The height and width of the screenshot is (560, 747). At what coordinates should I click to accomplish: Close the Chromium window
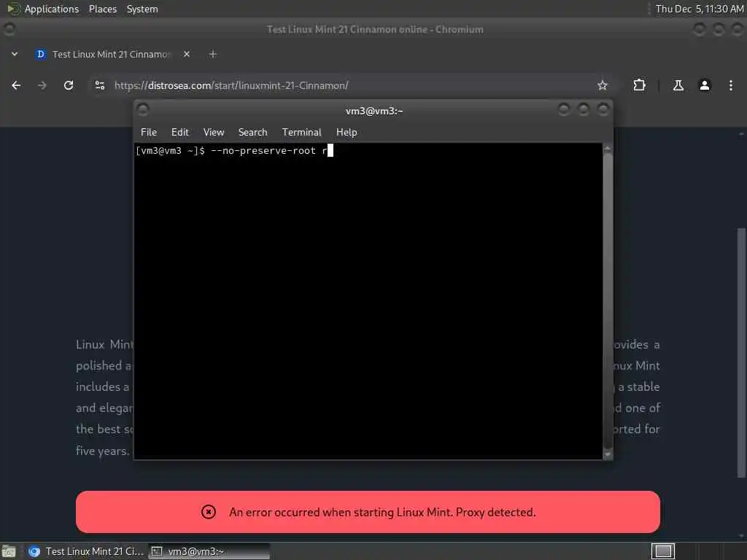(738, 29)
